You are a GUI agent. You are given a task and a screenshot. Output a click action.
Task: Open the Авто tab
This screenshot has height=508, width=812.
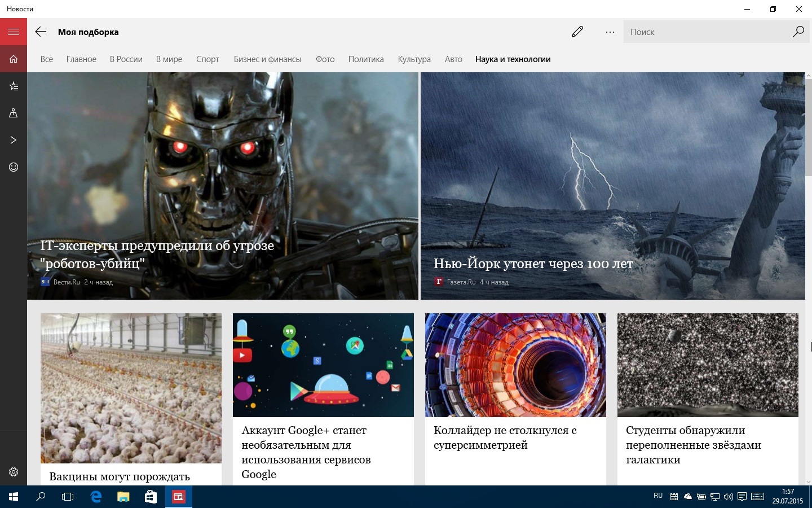point(453,59)
